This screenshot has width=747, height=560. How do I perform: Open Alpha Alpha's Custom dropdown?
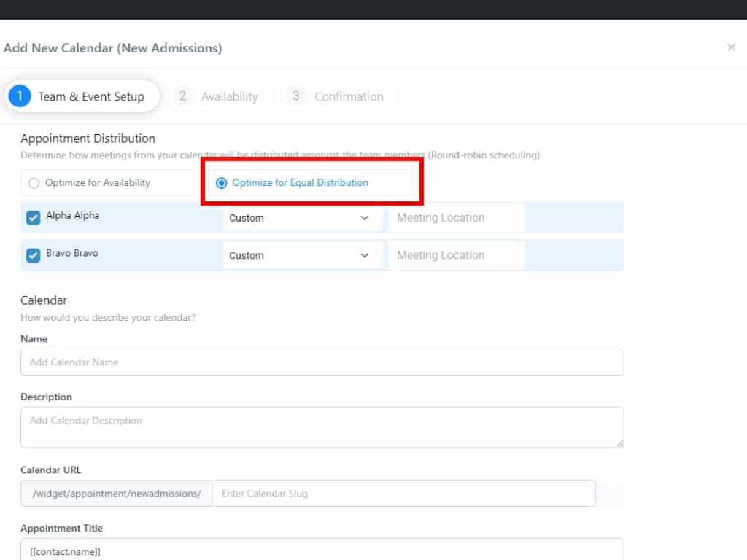pos(302,218)
